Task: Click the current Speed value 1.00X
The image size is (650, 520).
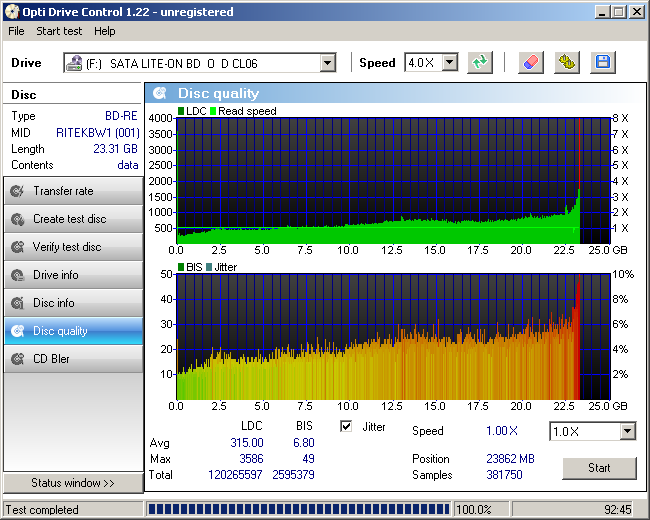Action: tap(502, 431)
